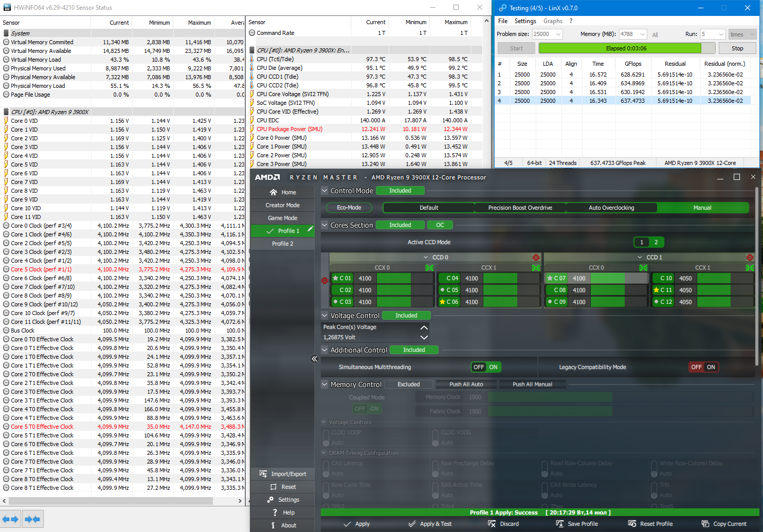
Task: Click the Save Profile button
Action: pos(577,524)
